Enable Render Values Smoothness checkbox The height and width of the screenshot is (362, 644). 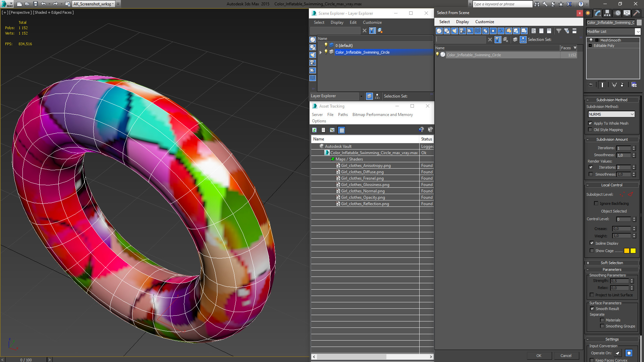pos(591,174)
